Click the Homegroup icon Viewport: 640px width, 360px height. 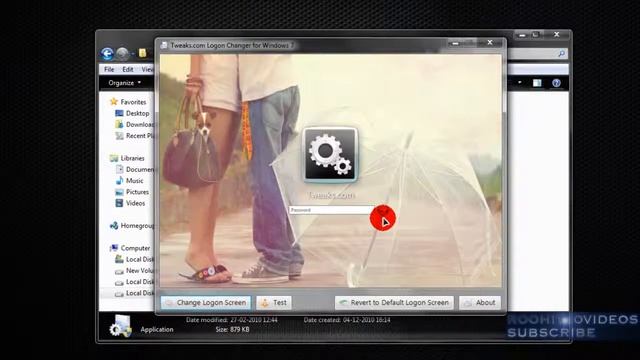click(x=114, y=225)
